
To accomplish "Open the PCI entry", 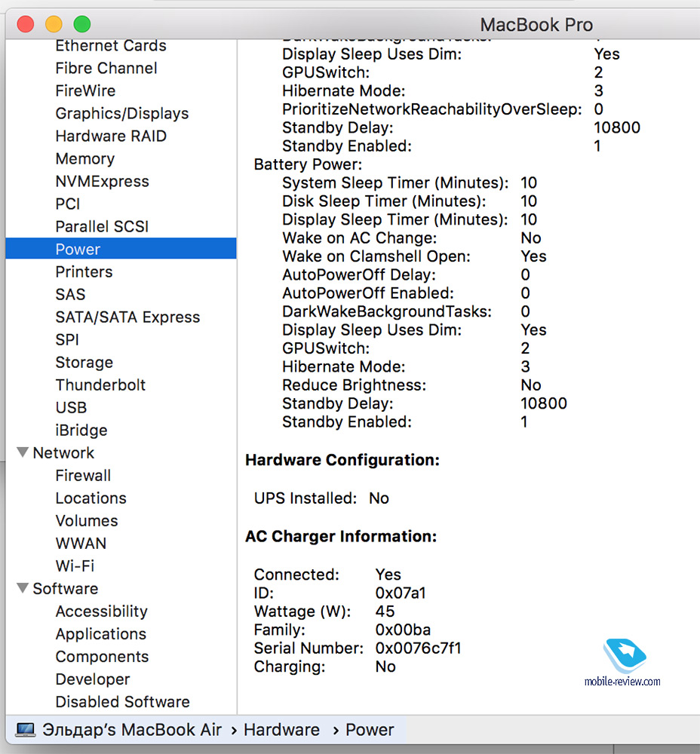I will tap(67, 204).
